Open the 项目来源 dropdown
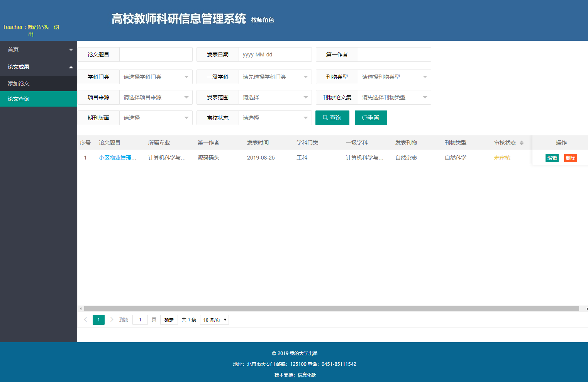The height and width of the screenshot is (382, 588). coord(186,97)
